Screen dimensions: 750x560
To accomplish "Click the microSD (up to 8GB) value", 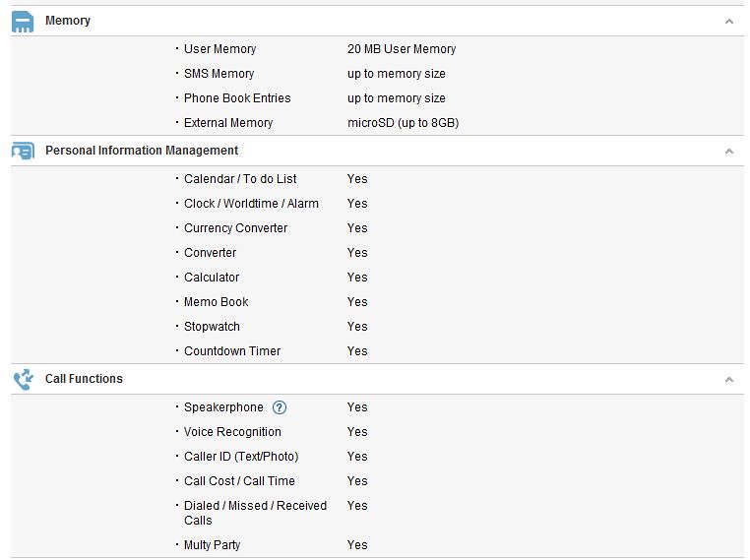I will (x=404, y=123).
